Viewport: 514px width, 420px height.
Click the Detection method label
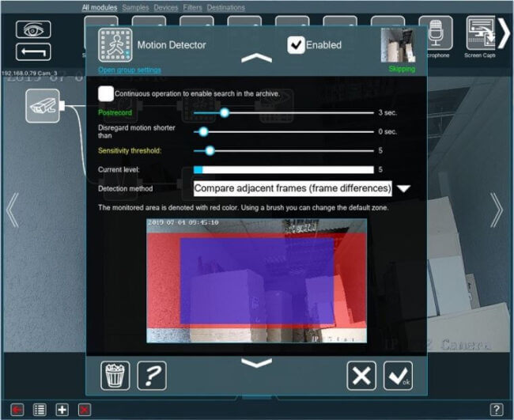coord(126,188)
